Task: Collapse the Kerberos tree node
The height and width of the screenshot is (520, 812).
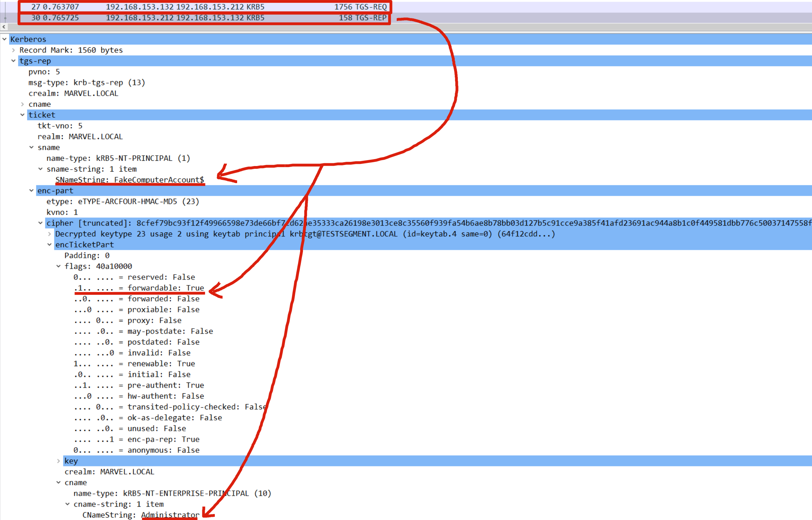Action: 5,39
